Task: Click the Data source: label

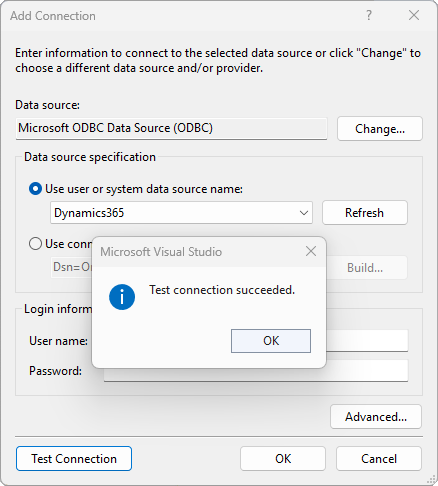Action: 48,105
